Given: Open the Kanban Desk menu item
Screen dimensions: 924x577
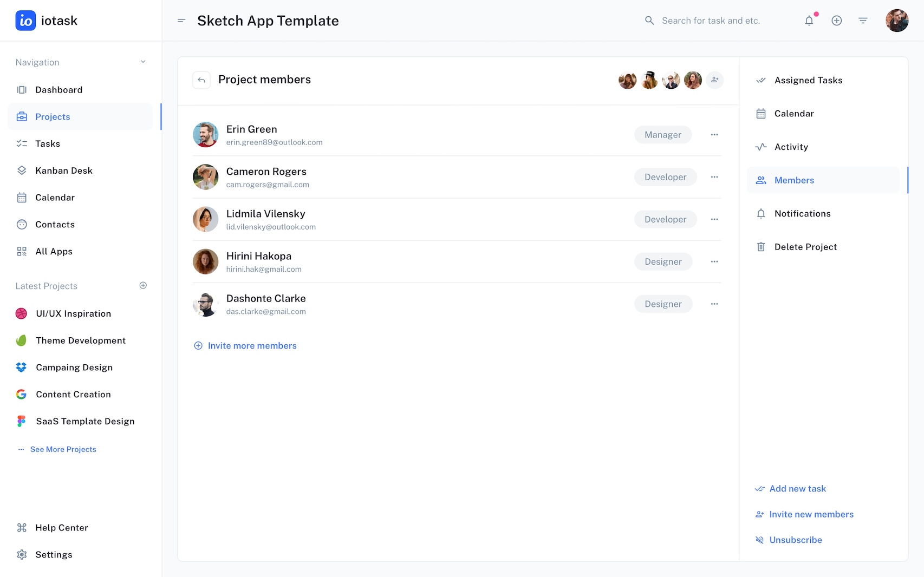Looking at the screenshot, I should pyautogui.click(x=64, y=171).
